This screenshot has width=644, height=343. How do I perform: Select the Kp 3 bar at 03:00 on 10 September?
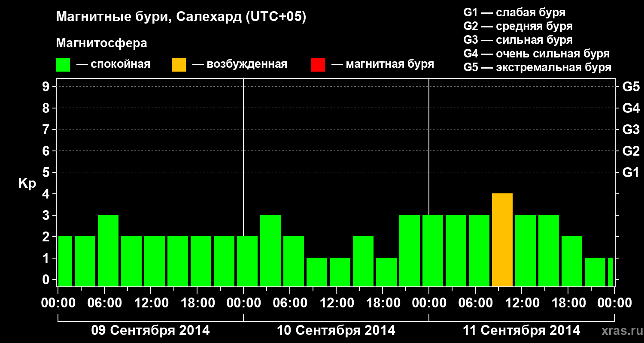[x=270, y=251]
